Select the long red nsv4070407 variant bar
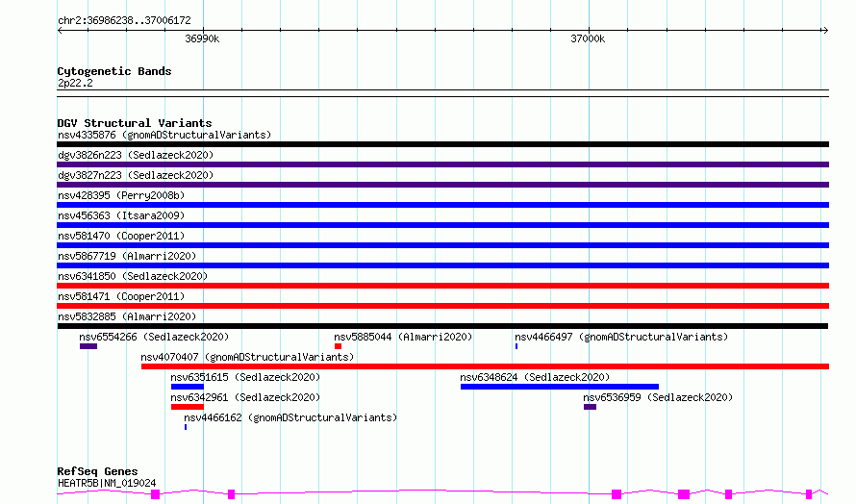Viewport: 856px width, 504px height. [x=486, y=366]
